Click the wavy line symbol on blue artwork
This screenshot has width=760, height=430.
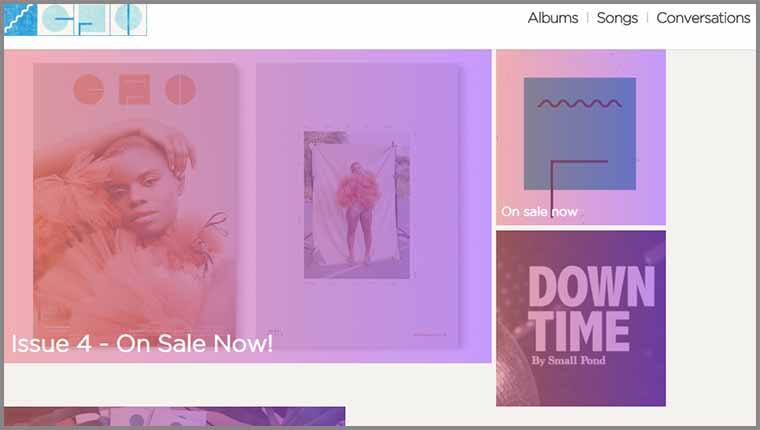click(x=580, y=103)
